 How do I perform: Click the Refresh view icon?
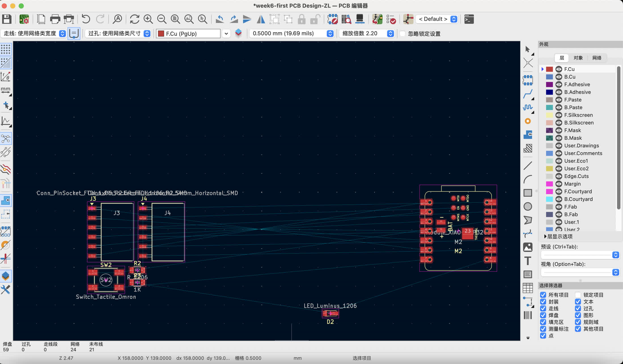click(x=134, y=19)
